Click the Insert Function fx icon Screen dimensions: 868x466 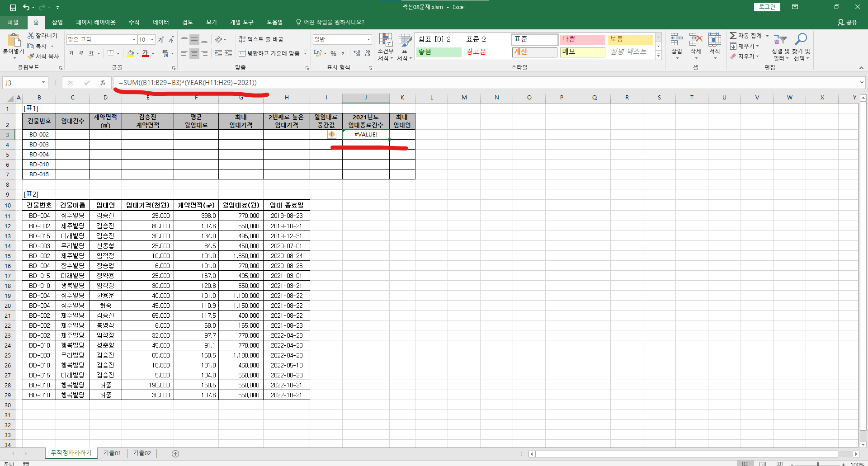tap(103, 83)
